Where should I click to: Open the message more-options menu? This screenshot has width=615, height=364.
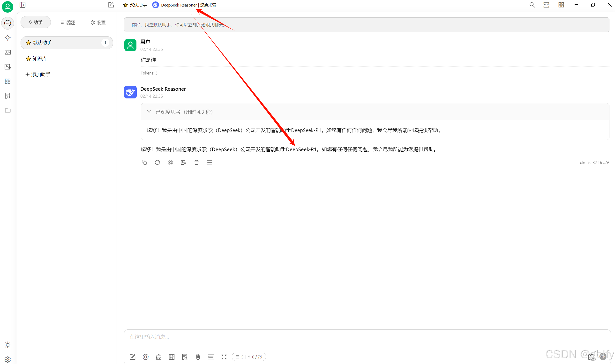pyautogui.click(x=210, y=162)
